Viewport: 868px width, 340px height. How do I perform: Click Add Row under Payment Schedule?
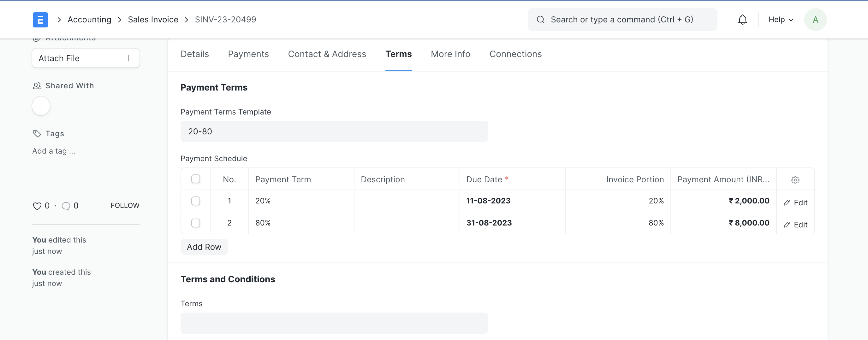(204, 247)
